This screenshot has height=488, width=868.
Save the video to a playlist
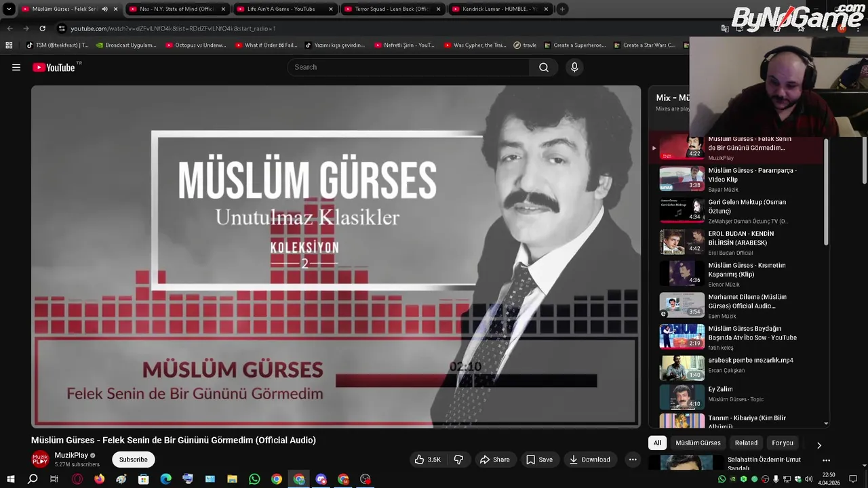click(x=539, y=460)
